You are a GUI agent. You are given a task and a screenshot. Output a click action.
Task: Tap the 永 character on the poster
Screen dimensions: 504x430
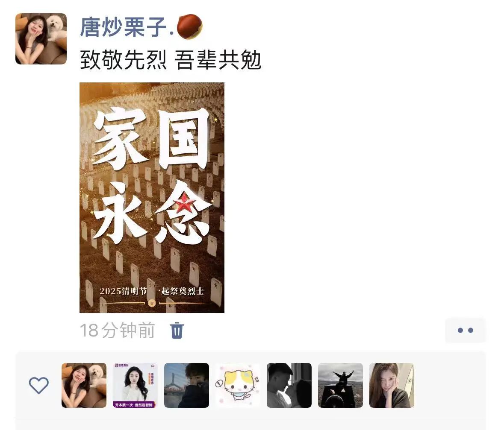pos(118,212)
